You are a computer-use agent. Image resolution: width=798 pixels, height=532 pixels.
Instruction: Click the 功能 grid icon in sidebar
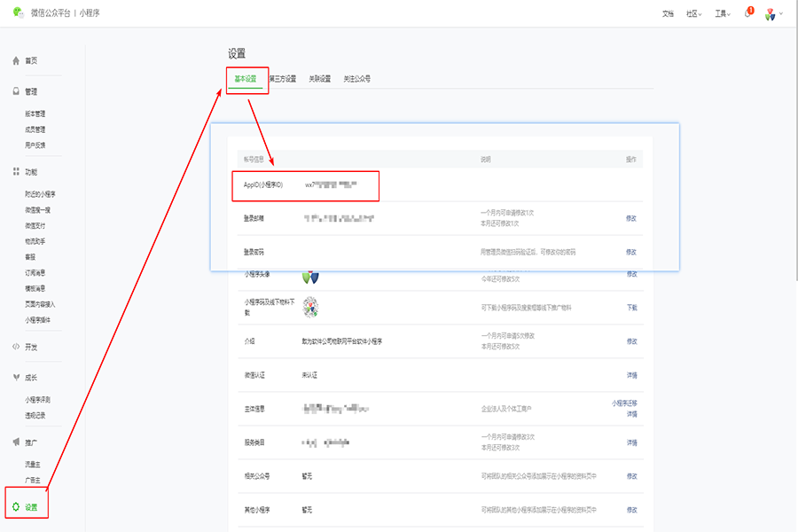tap(16, 171)
